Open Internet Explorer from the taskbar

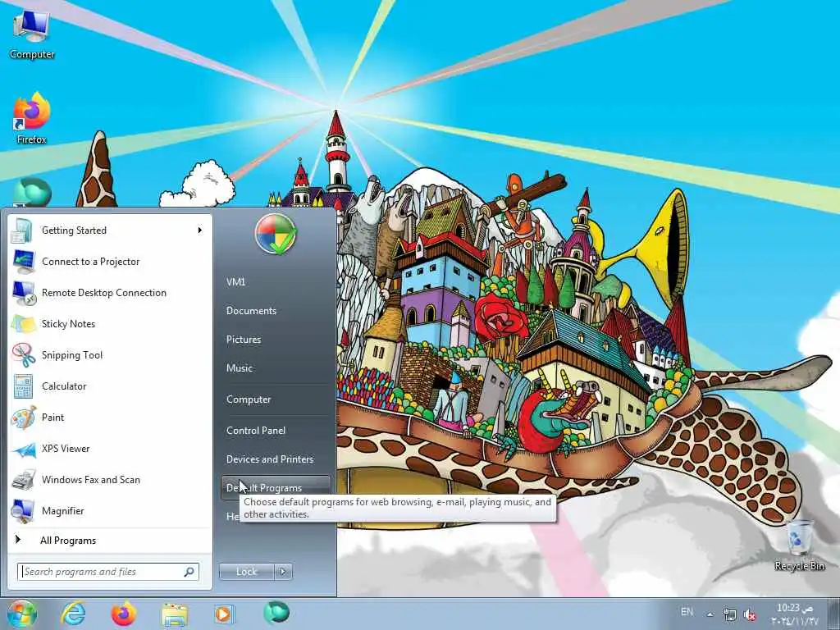point(73,614)
